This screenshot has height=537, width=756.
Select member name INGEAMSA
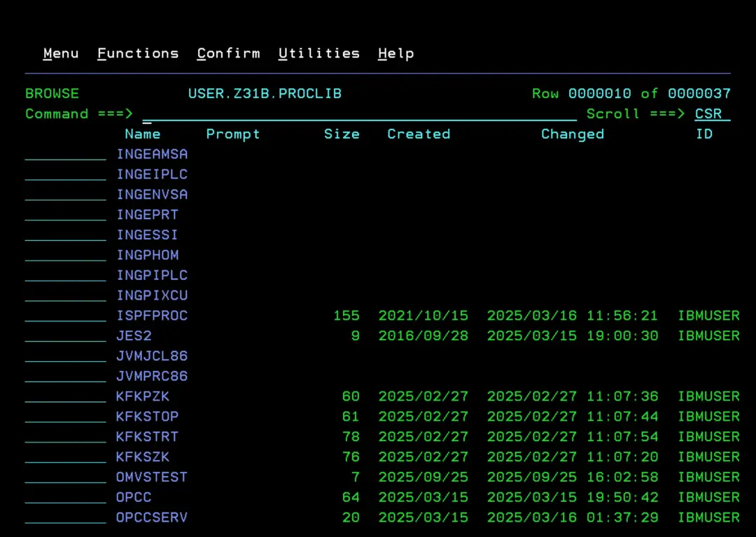coord(152,154)
